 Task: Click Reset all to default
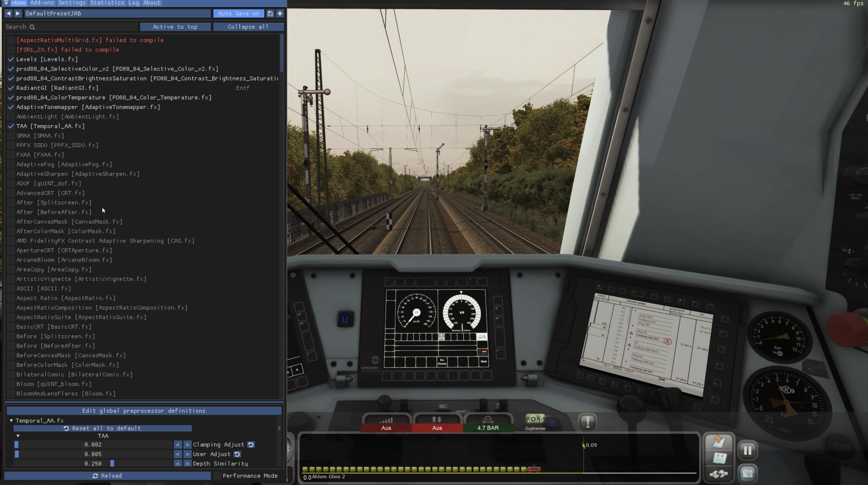point(103,428)
